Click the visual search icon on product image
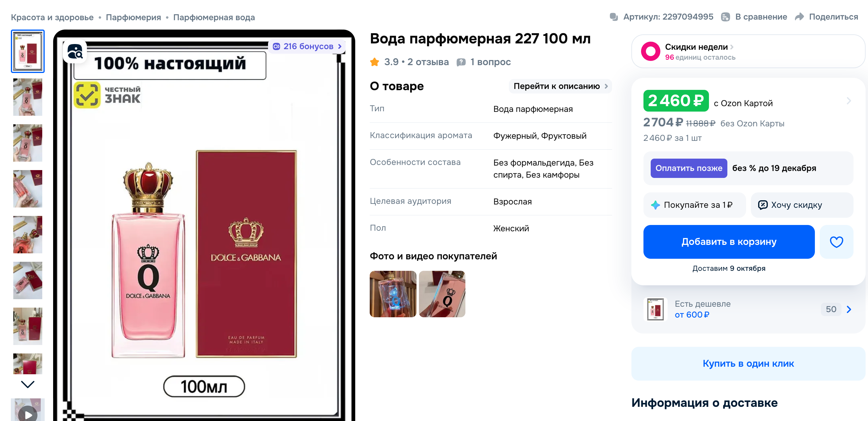This screenshot has height=421, width=868. 75,52
